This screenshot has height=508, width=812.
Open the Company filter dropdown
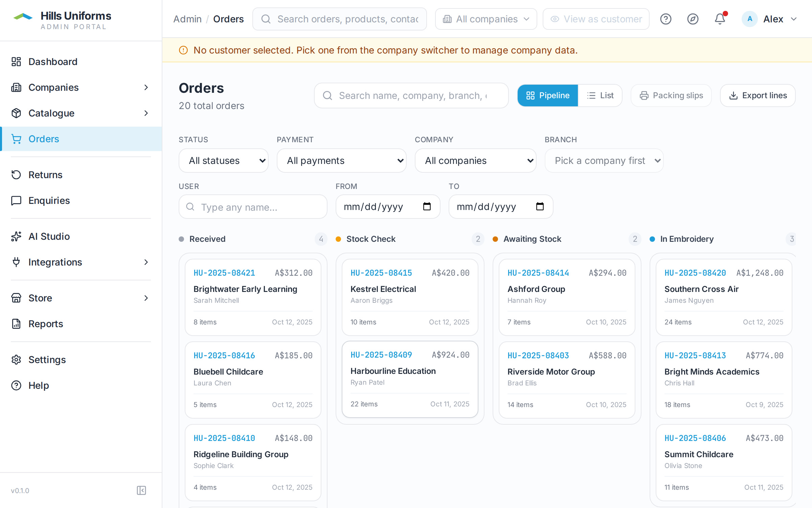coord(475,161)
